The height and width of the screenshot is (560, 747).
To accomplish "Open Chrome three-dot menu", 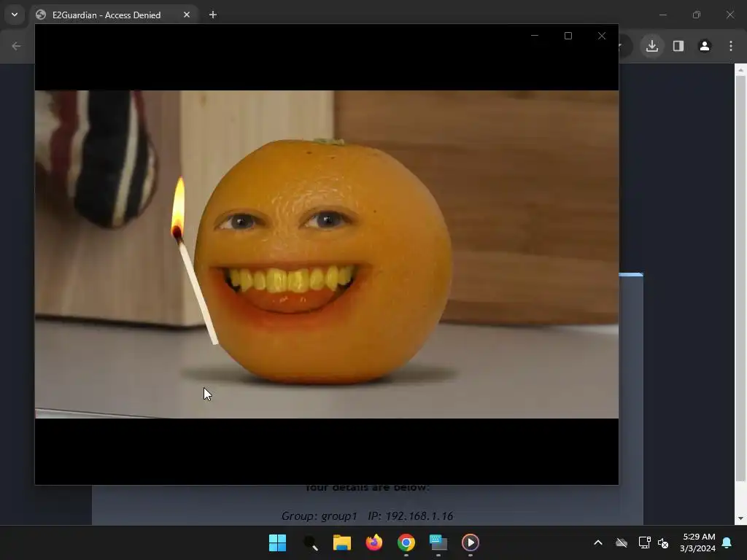I will (731, 46).
